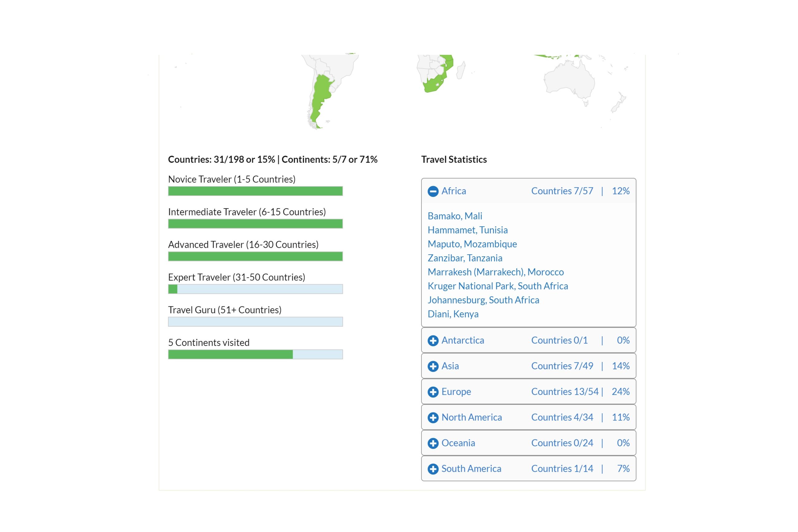Click the Intermediate Traveler progress bar
This screenshot has height=532, width=798.
[256, 223]
